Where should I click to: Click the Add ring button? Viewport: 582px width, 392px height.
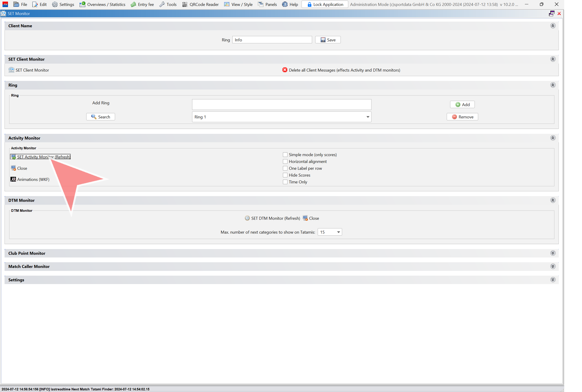pos(462,105)
